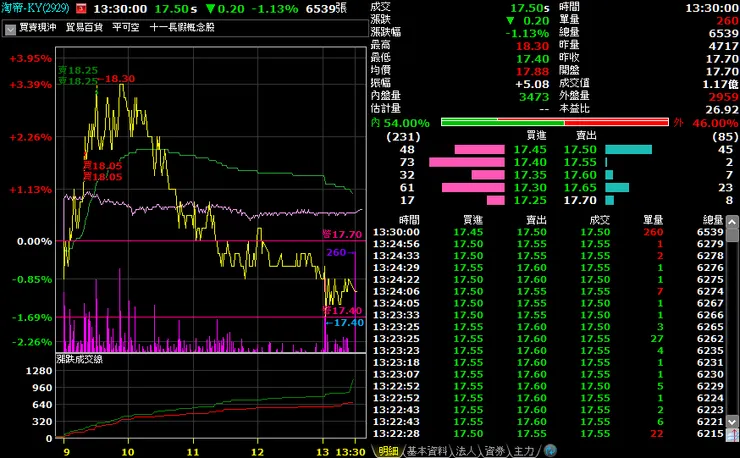Select the 13:22:28 trade row
The image size is (740, 458).
click(x=548, y=433)
